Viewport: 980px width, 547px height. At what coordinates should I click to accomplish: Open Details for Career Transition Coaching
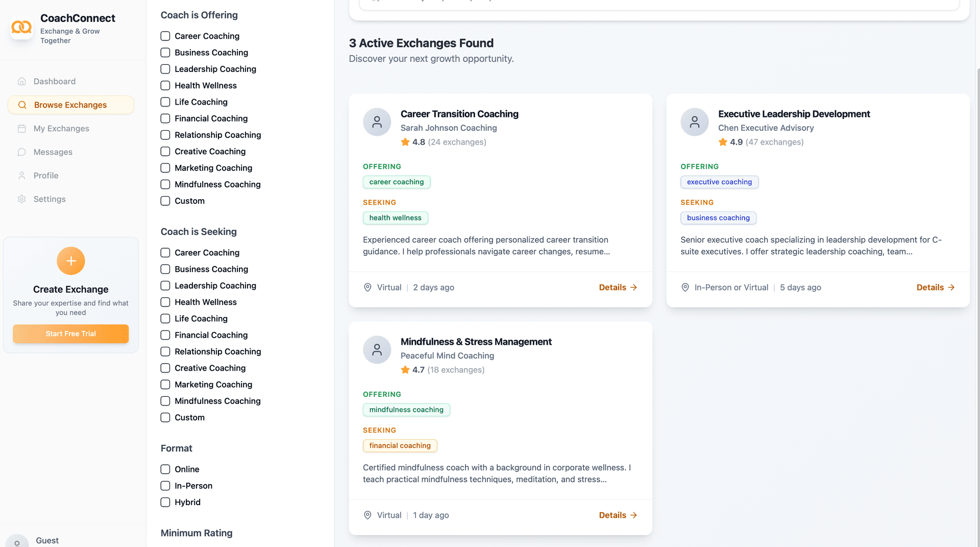(618, 288)
